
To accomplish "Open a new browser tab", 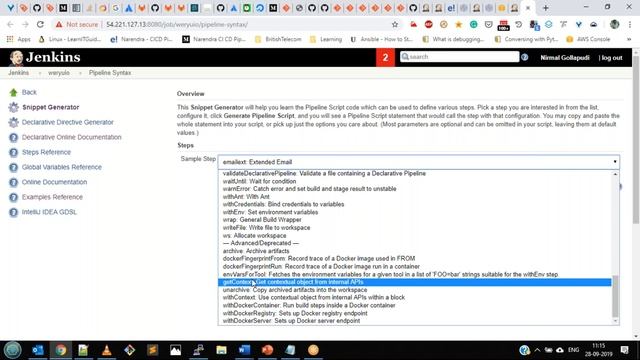I will [546, 8].
